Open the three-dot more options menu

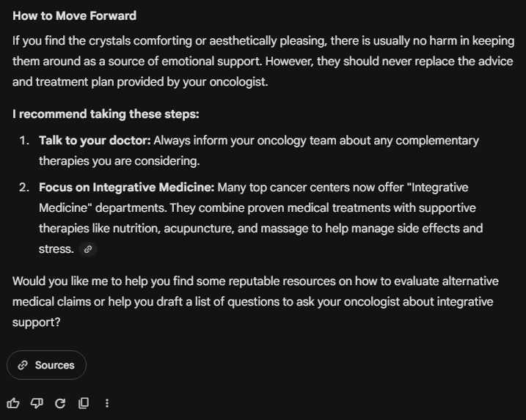(107, 403)
